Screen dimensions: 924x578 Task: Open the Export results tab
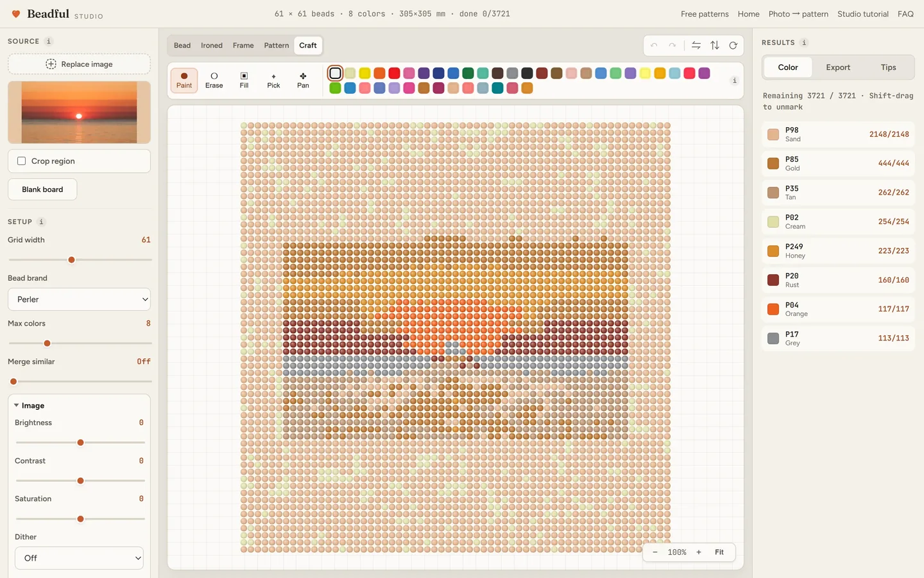tap(838, 67)
